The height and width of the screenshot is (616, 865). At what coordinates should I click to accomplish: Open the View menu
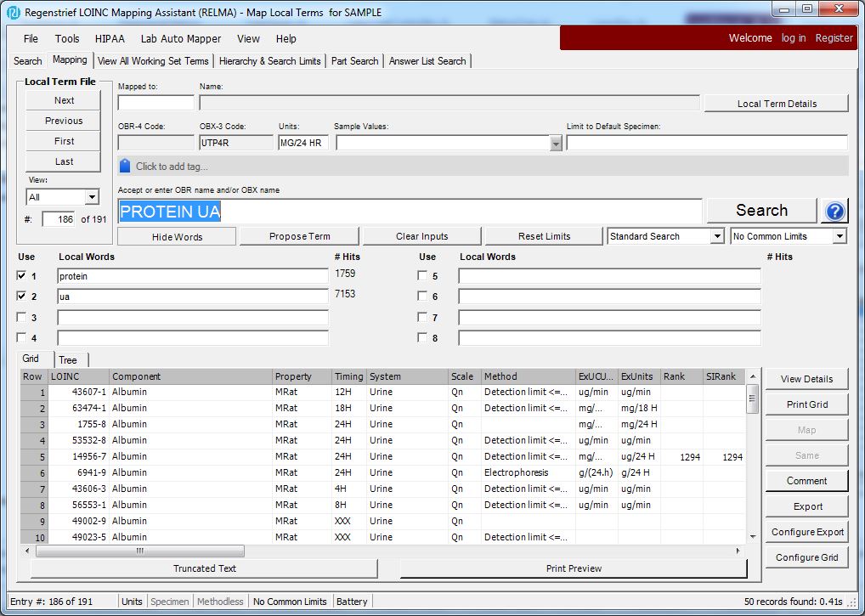(248, 38)
